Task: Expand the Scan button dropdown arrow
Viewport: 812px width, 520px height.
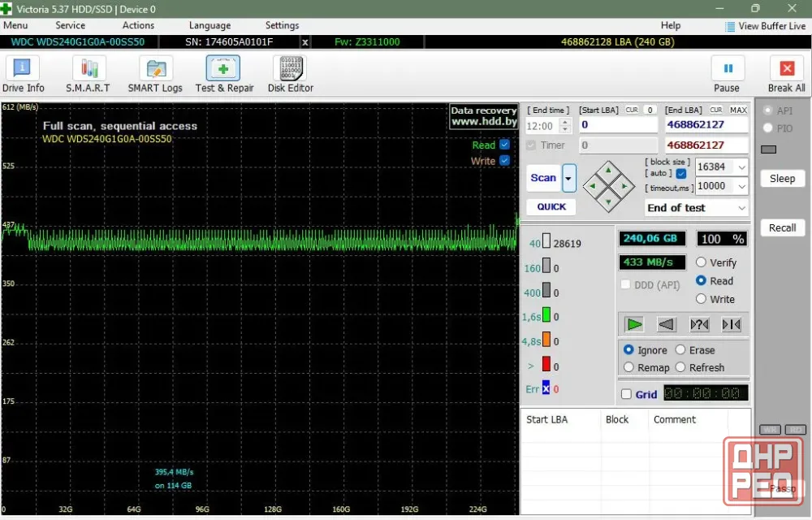Action: (568, 178)
